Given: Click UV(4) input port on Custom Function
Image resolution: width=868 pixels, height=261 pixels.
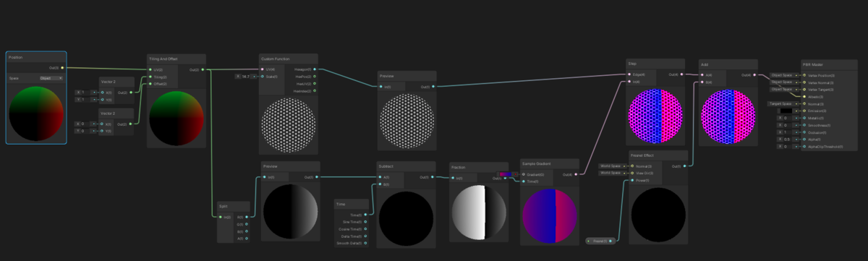Looking at the screenshot, I should click(263, 69).
